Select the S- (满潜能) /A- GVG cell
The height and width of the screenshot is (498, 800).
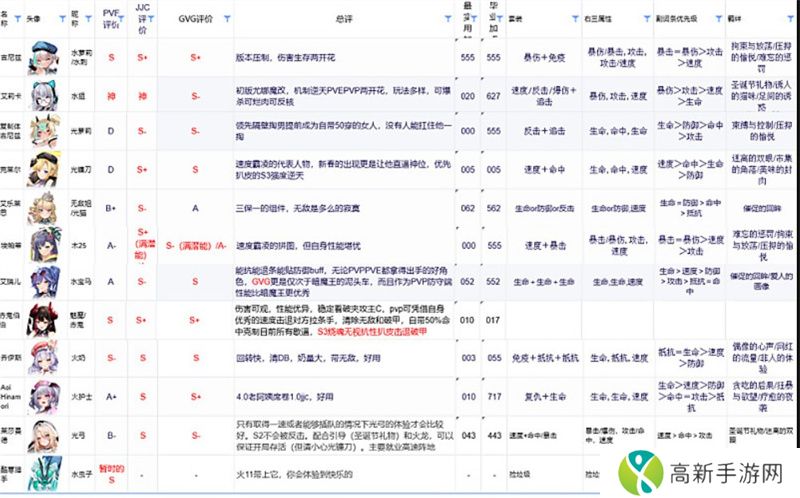196,245
